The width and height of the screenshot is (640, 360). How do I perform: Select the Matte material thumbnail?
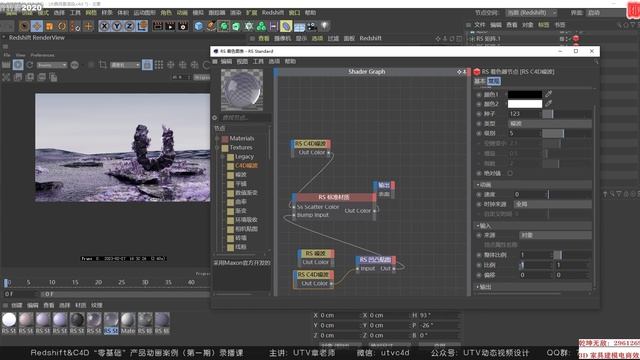pos(128,322)
